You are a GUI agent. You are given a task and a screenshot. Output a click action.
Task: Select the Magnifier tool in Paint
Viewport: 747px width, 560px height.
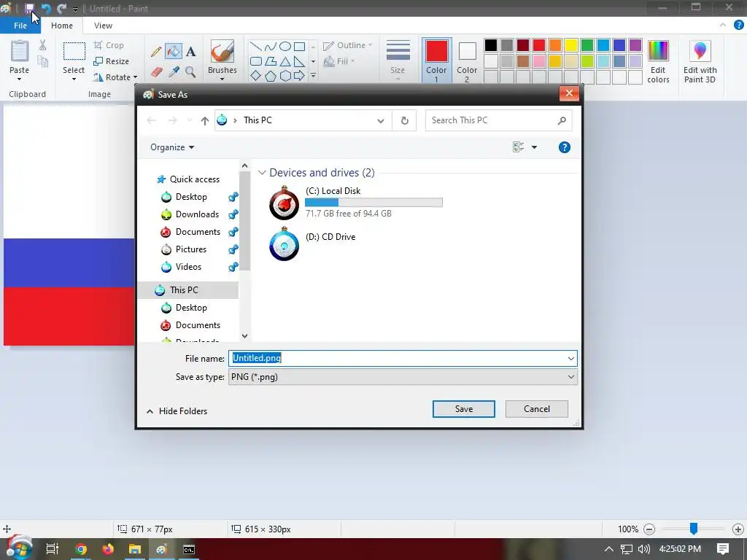[x=190, y=72]
